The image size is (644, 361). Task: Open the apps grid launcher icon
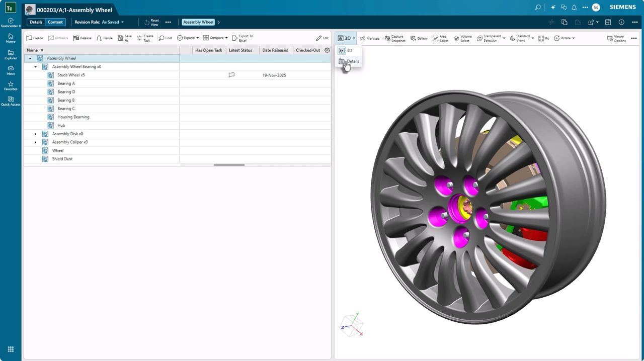point(11,349)
